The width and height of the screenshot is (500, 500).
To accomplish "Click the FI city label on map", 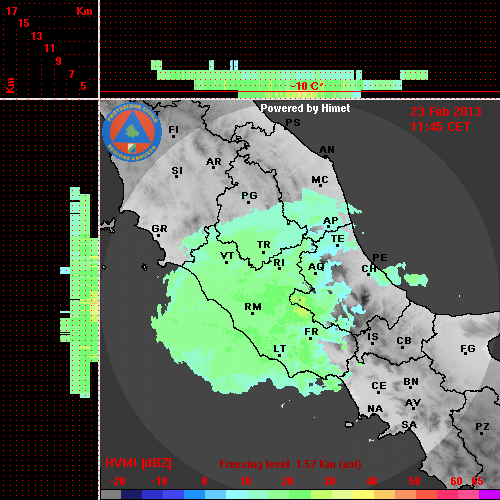I will pos(173,129).
